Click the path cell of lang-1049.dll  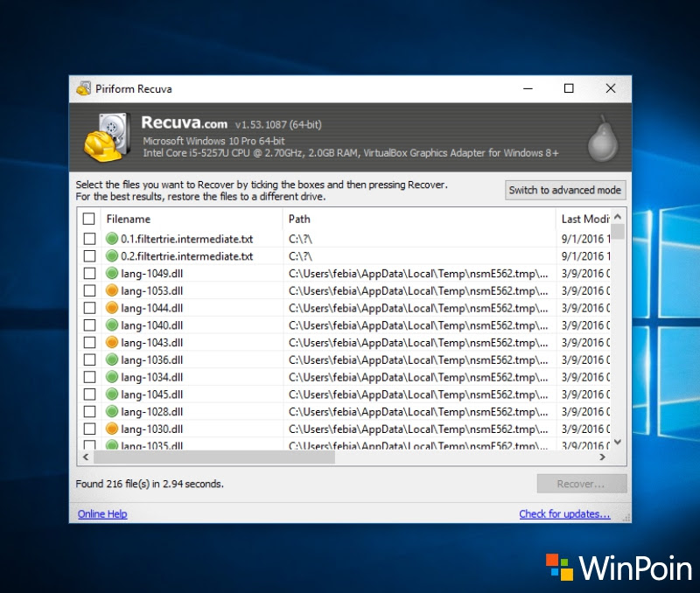(x=418, y=274)
